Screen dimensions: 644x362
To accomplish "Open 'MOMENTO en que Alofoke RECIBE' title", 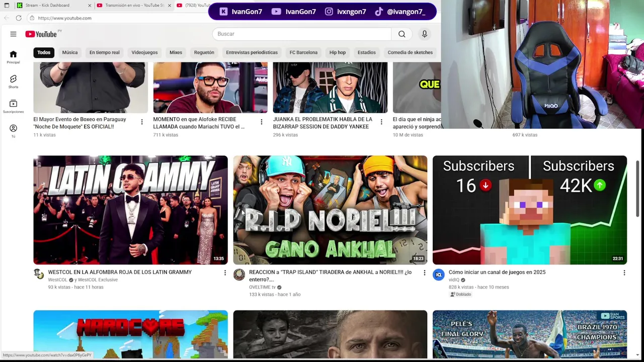I will [199, 123].
